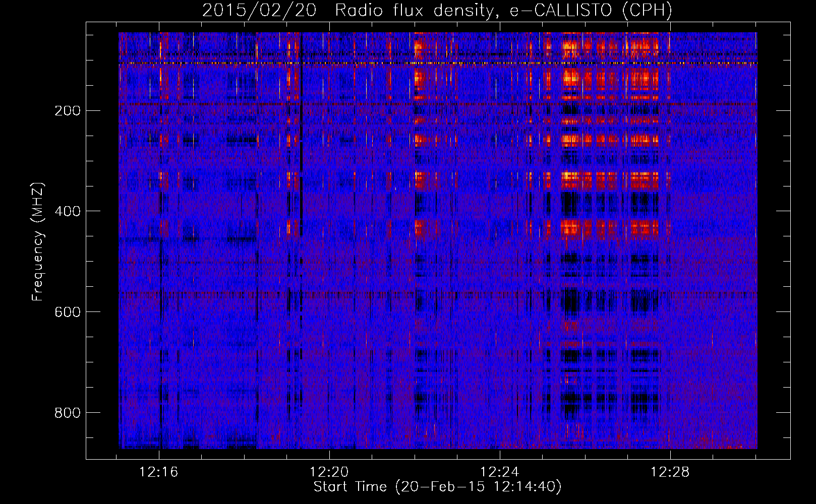
Task: Click the 12:16 time tick label
Action: tap(159, 472)
